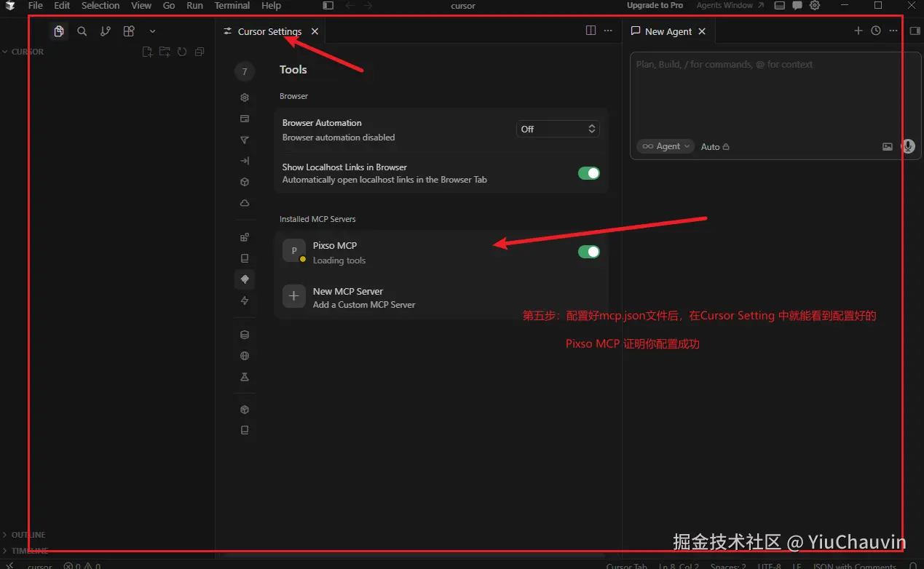Open the Auto model selector
The image size is (924, 569).
click(715, 146)
